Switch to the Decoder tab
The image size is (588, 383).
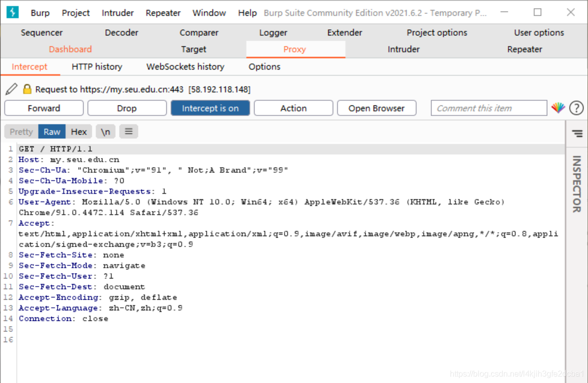point(122,33)
